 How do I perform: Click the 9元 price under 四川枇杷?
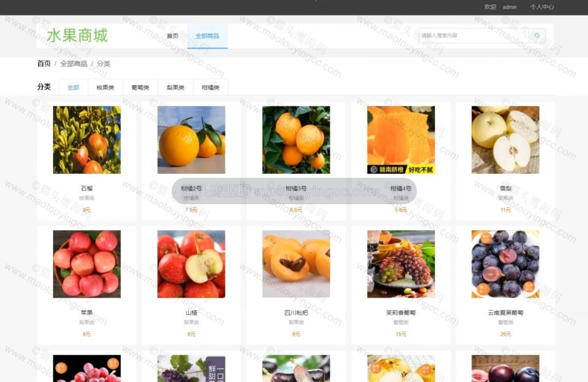[296, 334]
